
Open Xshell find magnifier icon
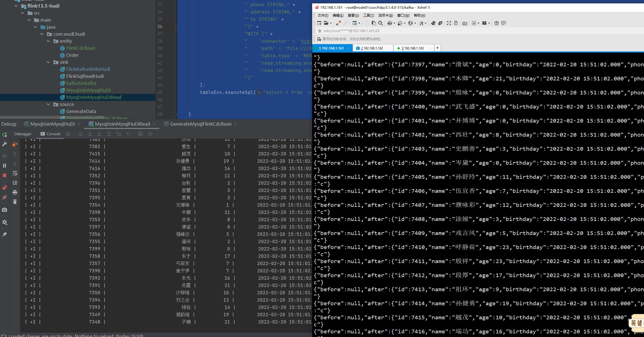[x=380, y=23]
